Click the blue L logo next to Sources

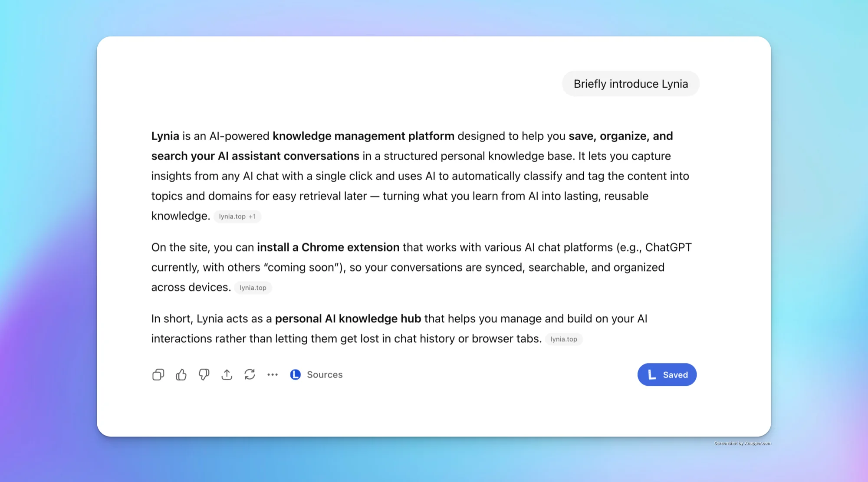coord(295,374)
